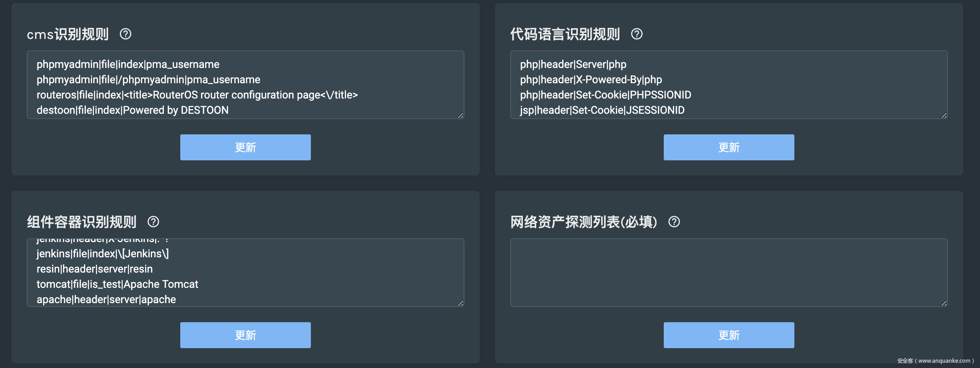This screenshot has height=368, width=980.
Task: Click resize handle of code language rules textarea
Action: point(944,115)
